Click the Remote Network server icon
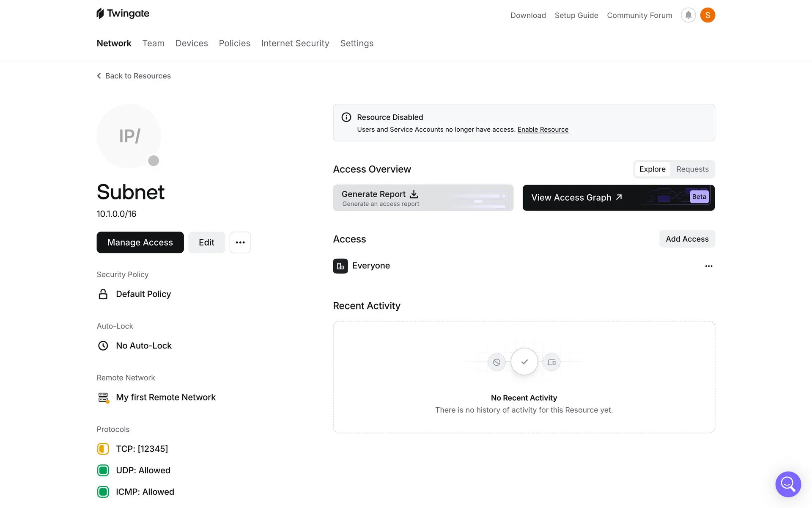This screenshot has width=812, height=508. 103,398
